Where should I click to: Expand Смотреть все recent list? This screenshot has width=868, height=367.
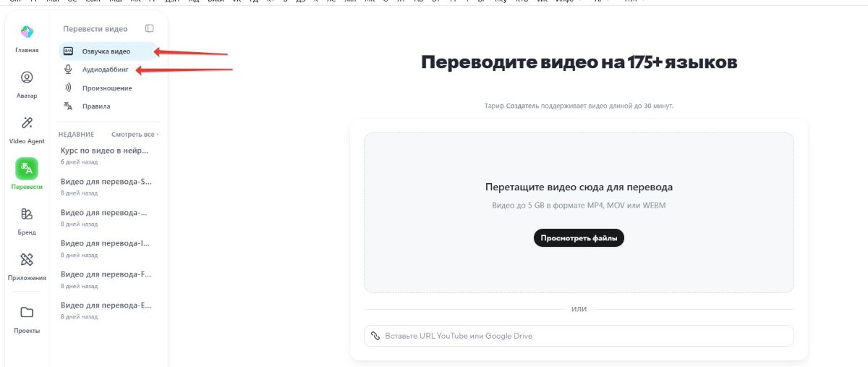pyautogui.click(x=135, y=135)
